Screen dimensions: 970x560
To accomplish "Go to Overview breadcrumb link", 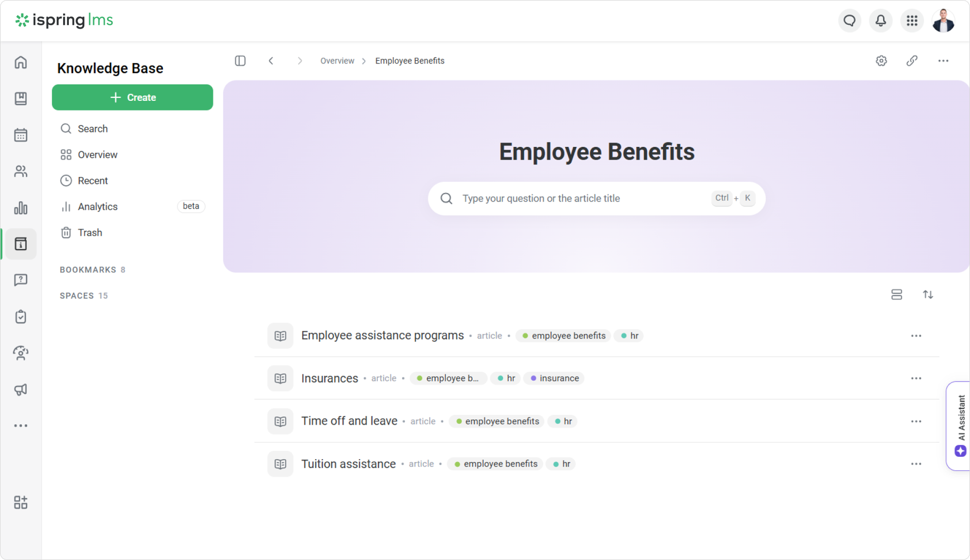I will pos(337,61).
